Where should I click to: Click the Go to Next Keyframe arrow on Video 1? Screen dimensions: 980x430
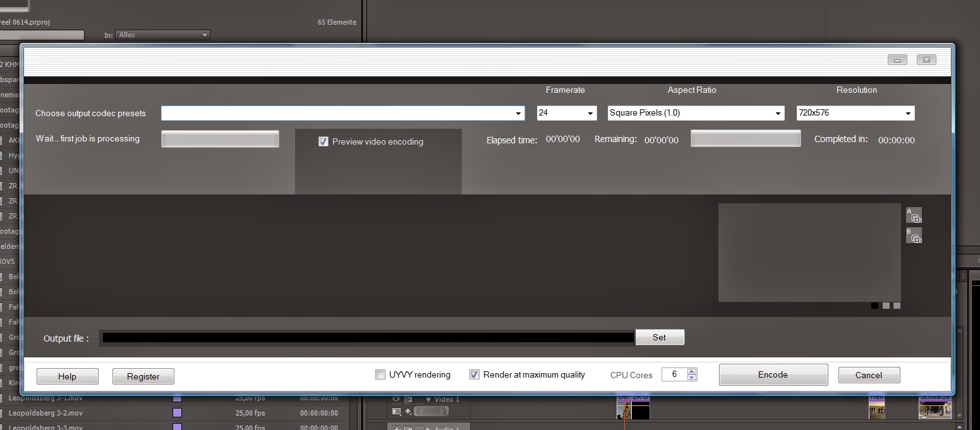point(444,411)
